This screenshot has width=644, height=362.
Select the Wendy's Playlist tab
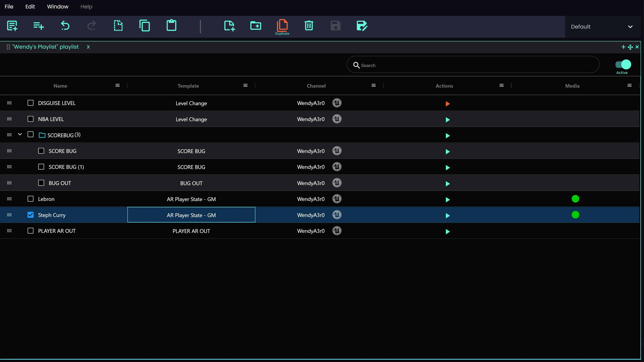tap(46, 47)
